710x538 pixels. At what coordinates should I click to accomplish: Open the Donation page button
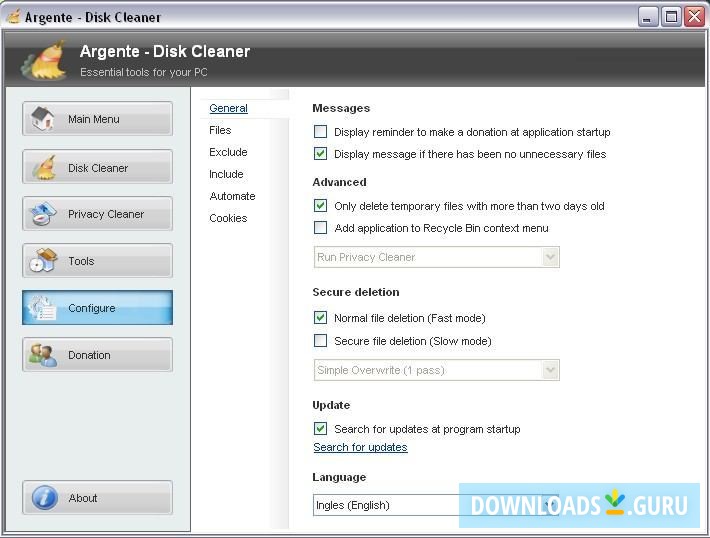(97, 355)
